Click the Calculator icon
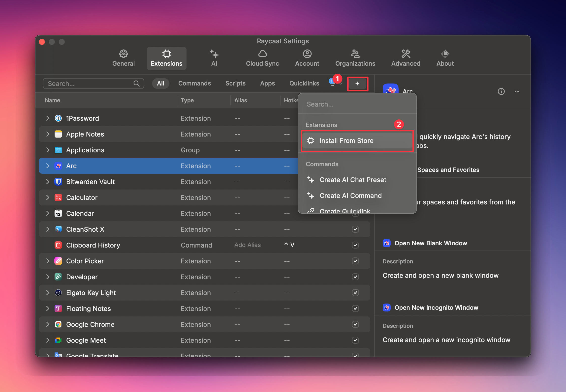Viewport: 566px width, 392px height. (x=58, y=197)
